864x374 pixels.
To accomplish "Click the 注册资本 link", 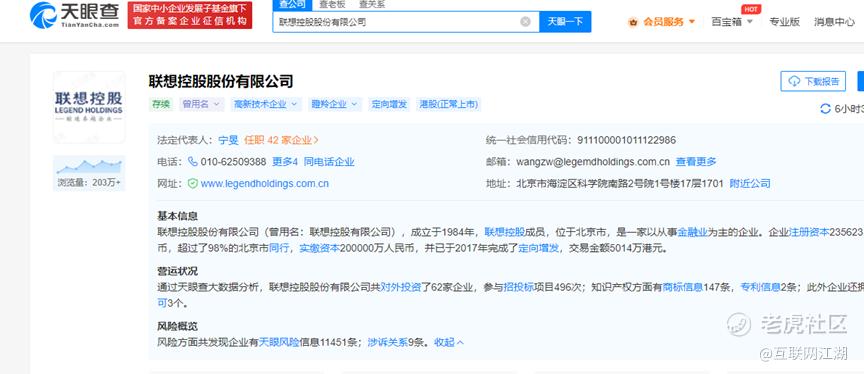I will point(809,232).
